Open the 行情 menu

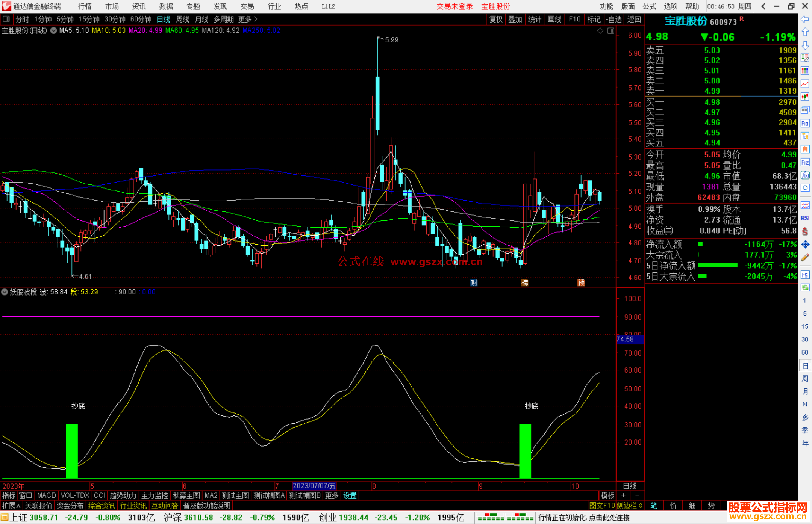85,6
